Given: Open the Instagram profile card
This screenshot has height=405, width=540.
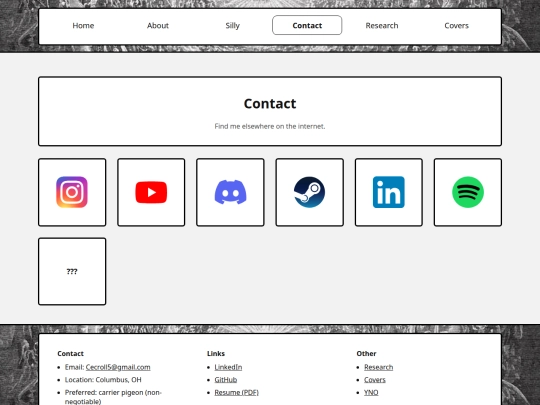Looking at the screenshot, I should 72,192.
